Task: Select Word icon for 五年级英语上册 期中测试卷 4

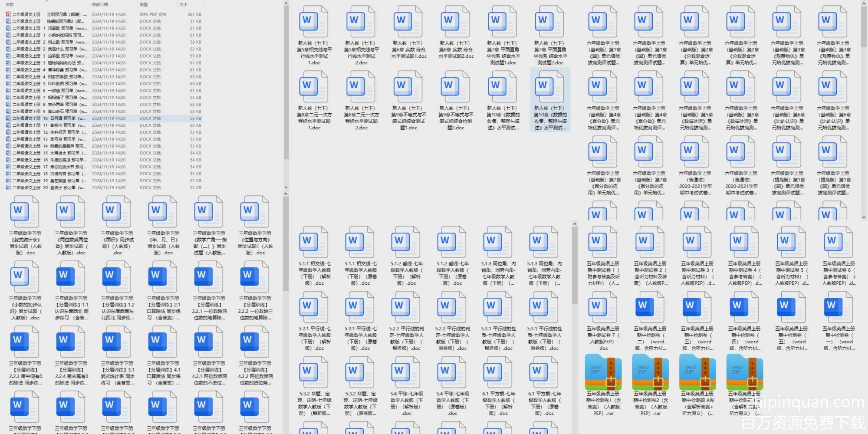Action: pyautogui.click(x=744, y=242)
